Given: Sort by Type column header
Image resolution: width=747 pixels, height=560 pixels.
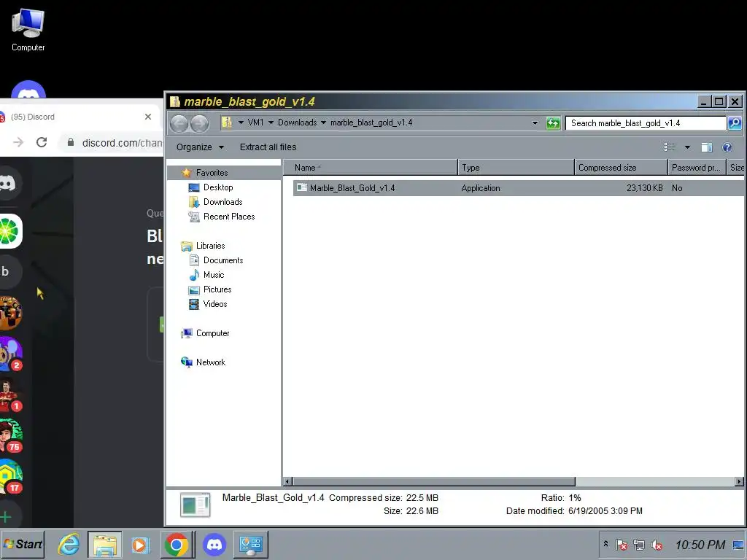Looking at the screenshot, I should coord(516,168).
